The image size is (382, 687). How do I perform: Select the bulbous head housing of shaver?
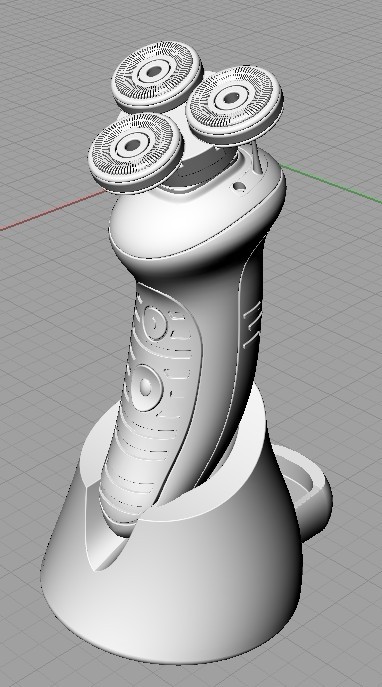tap(197, 215)
